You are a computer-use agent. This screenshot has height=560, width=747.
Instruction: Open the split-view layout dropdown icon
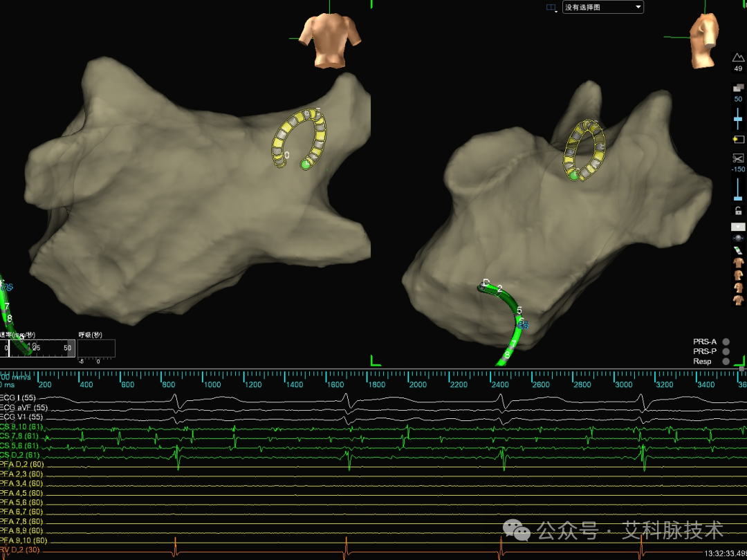[x=552, y=8]
